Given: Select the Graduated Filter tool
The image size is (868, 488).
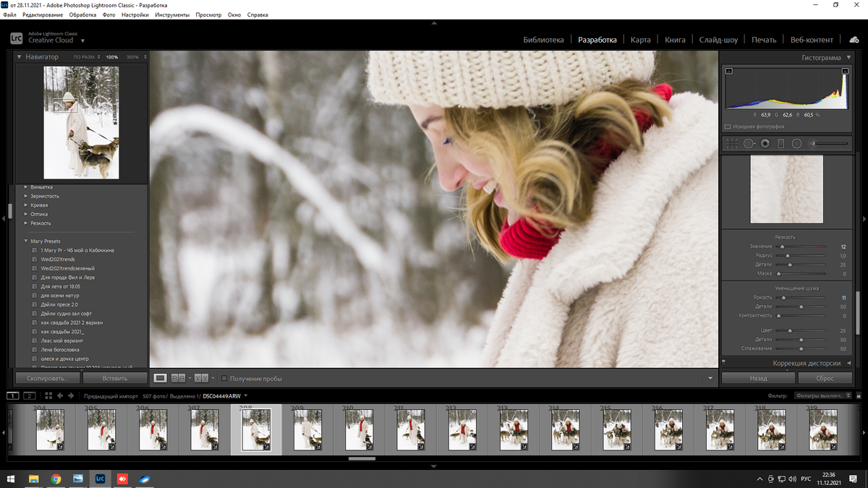Looking at the screenshot, I should pyautogui.click(x=780, y=143).
